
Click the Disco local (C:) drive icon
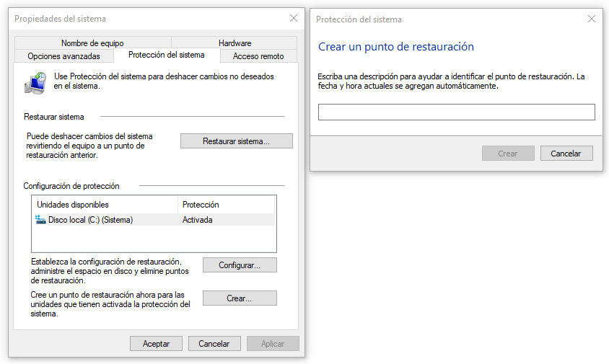click(41, 220)
